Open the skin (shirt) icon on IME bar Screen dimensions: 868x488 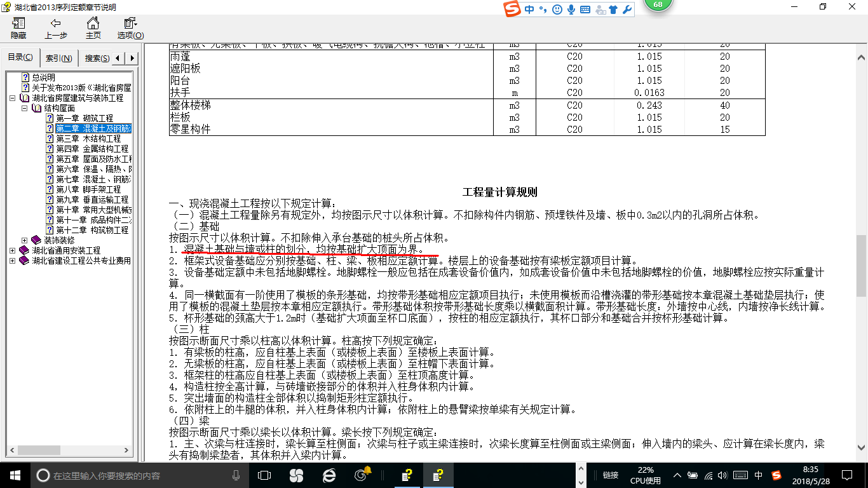coord(613,10)
